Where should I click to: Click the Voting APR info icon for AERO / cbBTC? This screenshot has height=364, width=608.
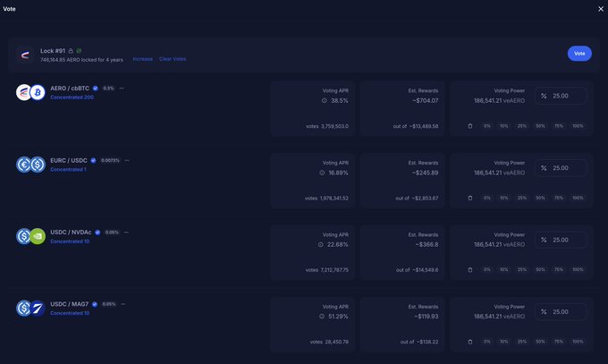(x=325, y=100)
